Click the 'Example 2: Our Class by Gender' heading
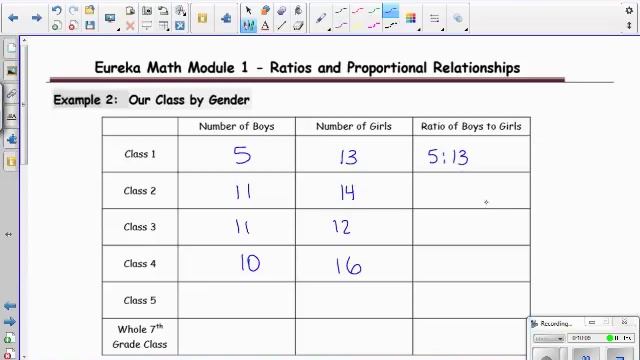Image resolution: width=640 pixels, height=360 pixels. [151, 100]
